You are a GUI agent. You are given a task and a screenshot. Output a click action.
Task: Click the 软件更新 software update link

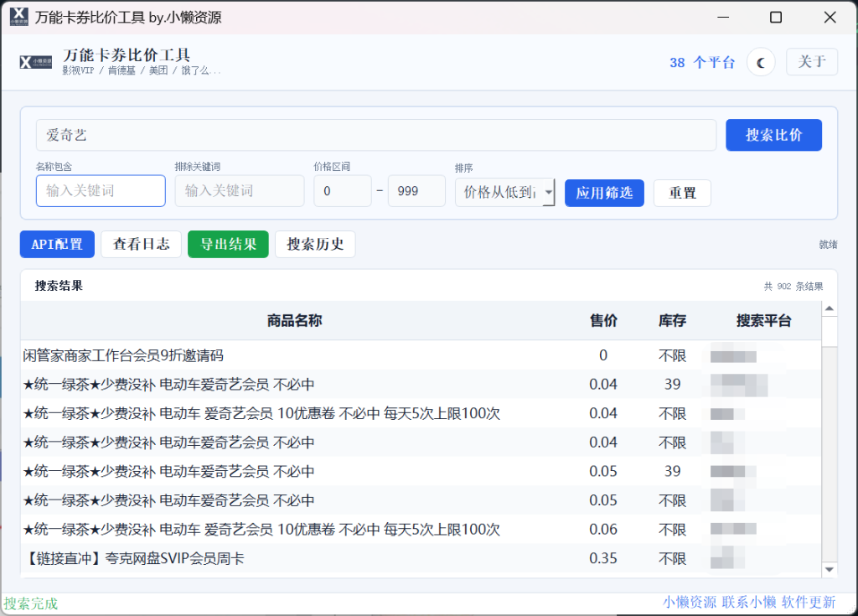click(809, 603)
